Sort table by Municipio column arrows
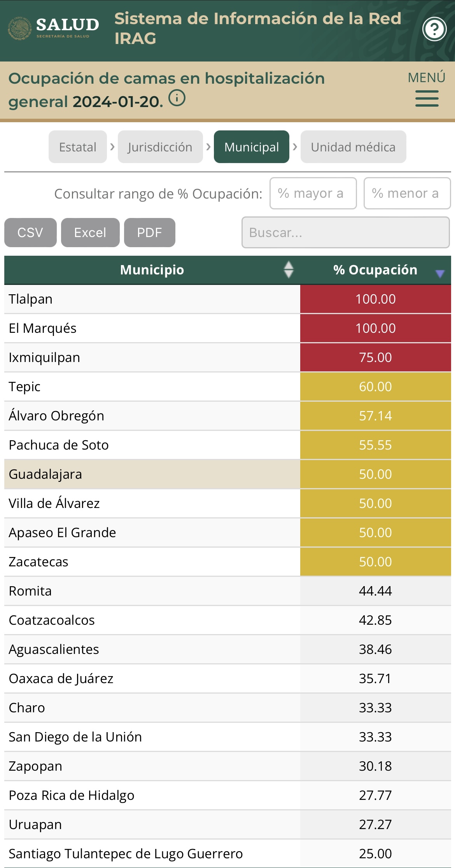Screen dimensions: 455x868 tap(288, 270)
